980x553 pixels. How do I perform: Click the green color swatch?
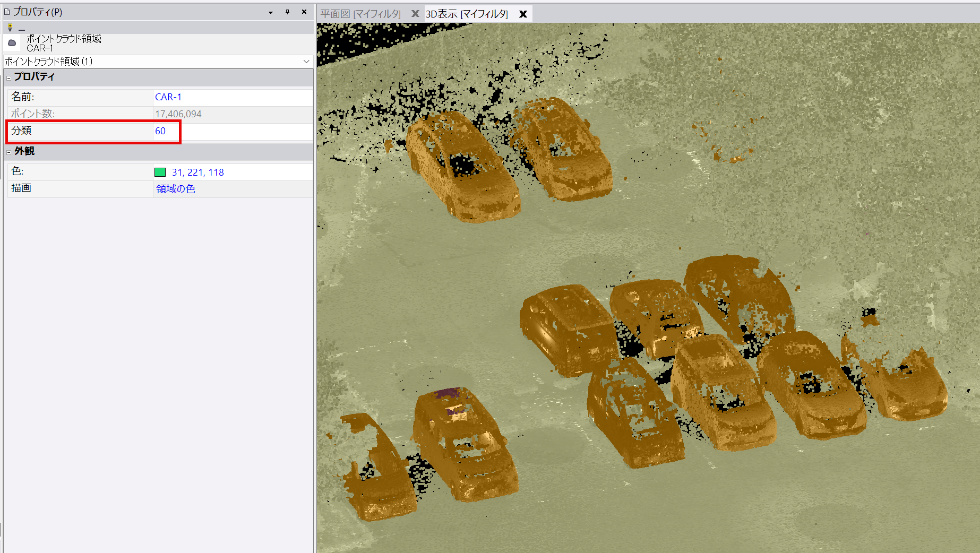click(x=160, y=172)
